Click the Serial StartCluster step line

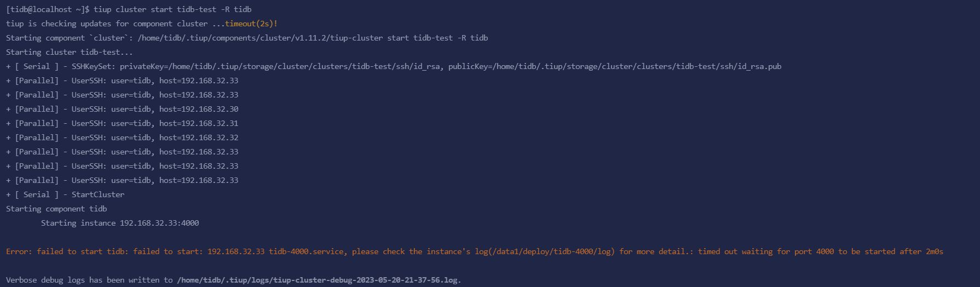[x=65, y=194]
